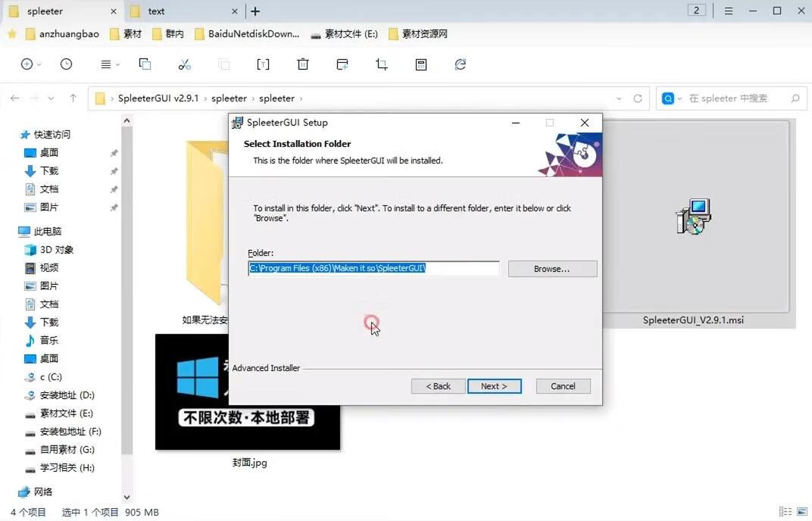Click the recent history clock icon
Image resolution: width=812 pixels, height=521 pixels.
pos(66,64)
